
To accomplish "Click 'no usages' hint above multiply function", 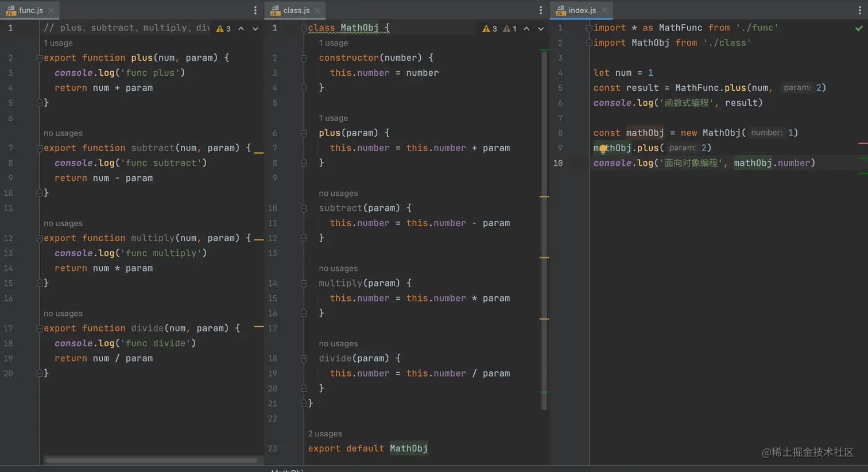I will [63, 223].
